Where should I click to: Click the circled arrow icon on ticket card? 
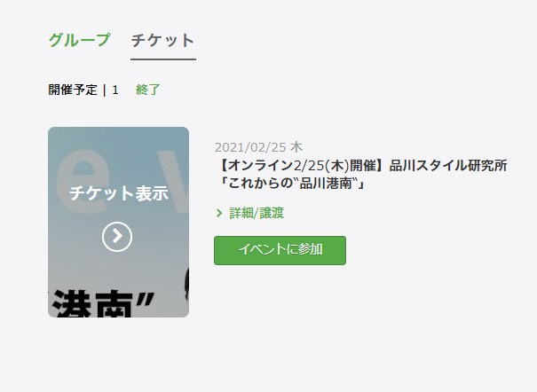(117, 237)
